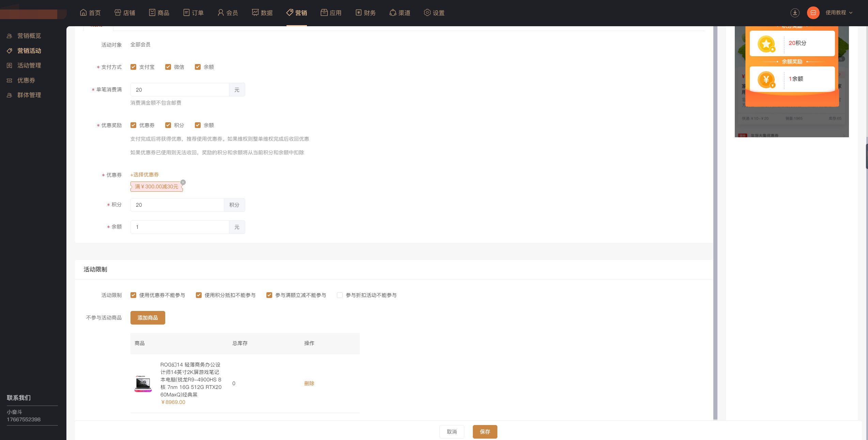The height and width of the screenshot is (440, 868).
Task: Click the 单笔消费满 amount input field
Action: (180, 90)
